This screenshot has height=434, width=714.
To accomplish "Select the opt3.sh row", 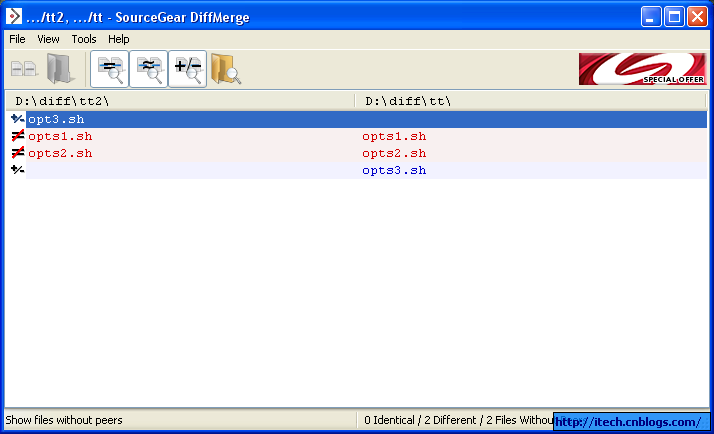I will click(357, 119).
